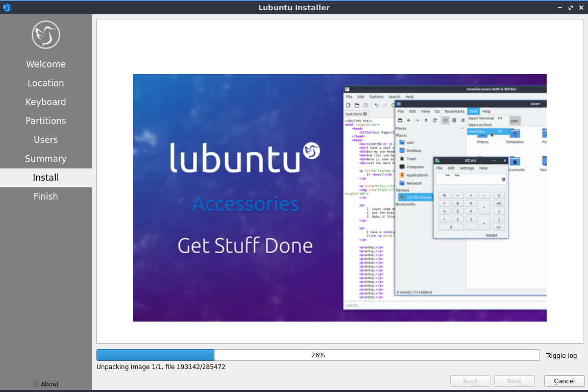Screen dimensions: 588x392
Task: Select the Keyboard step
Action: pyautogui.click(x=46, y=102)
